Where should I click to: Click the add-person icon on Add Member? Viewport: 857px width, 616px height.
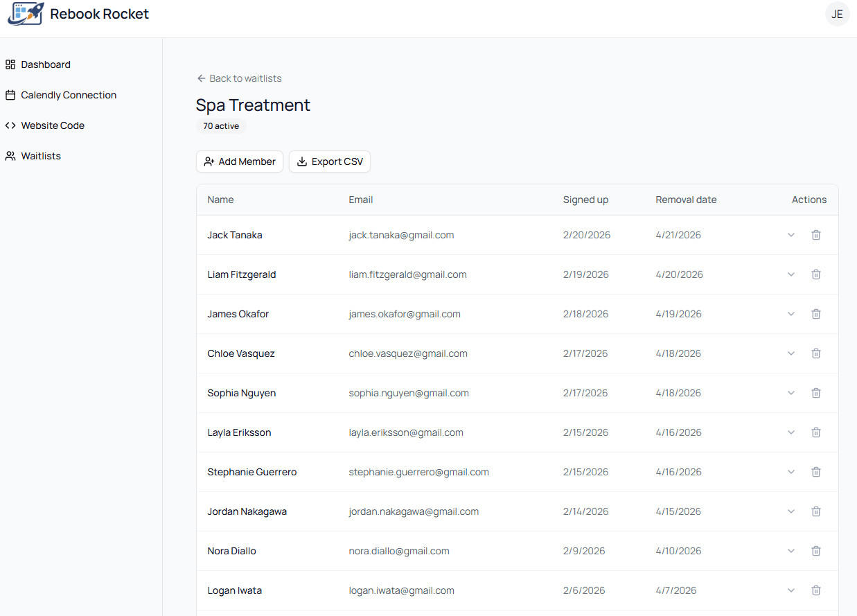coord(209,161)
